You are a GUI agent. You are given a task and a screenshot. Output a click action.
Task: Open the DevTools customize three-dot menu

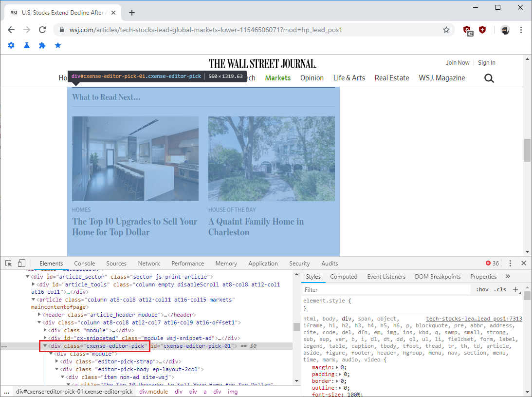510,263
